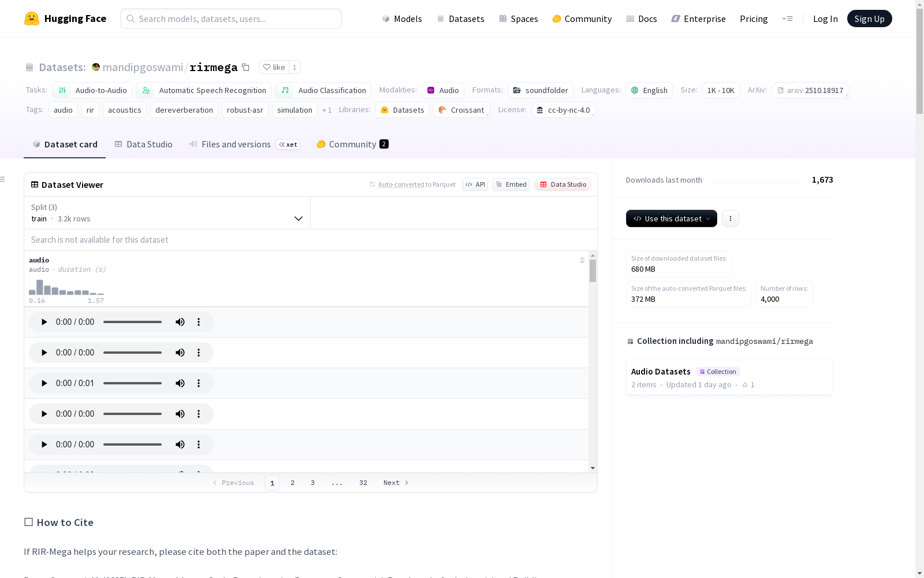Go to Datasets in top navigation

(460, 18)
